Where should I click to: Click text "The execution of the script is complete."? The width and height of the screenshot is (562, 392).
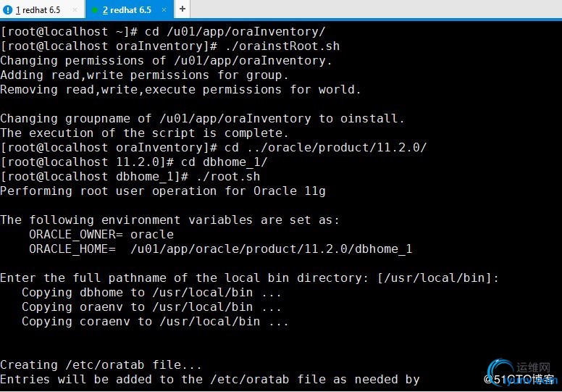click(144, 133)
